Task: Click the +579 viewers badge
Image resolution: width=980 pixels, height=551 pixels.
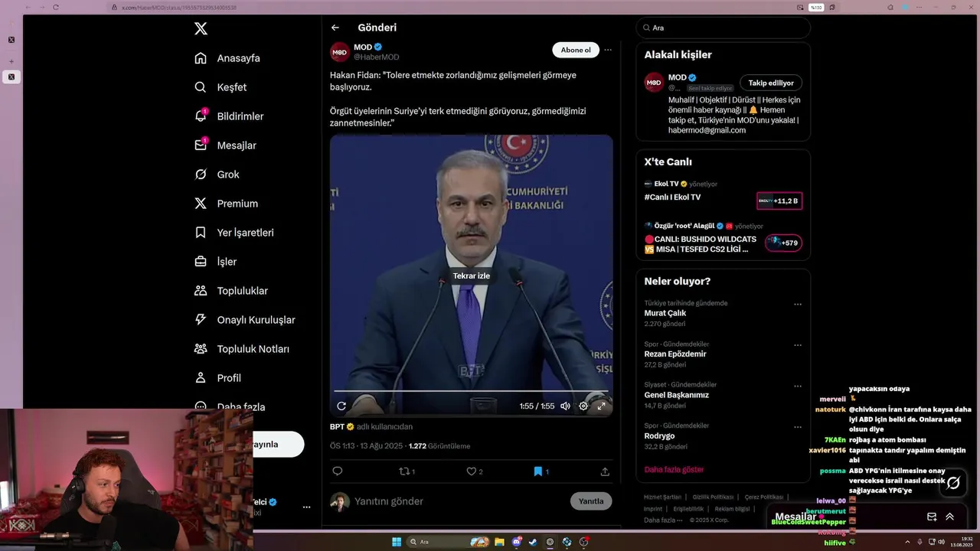Action: click(x=783, y=243)
